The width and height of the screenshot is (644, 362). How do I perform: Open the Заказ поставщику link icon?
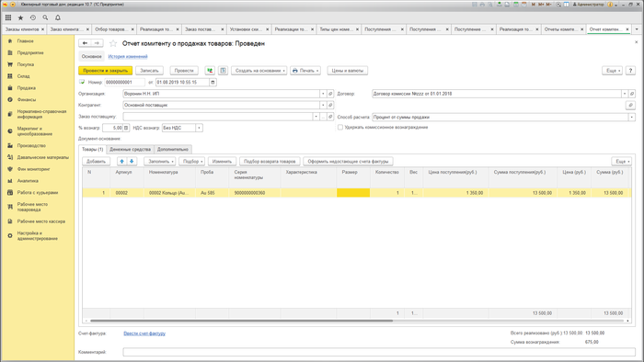click(x=330, y=117)
